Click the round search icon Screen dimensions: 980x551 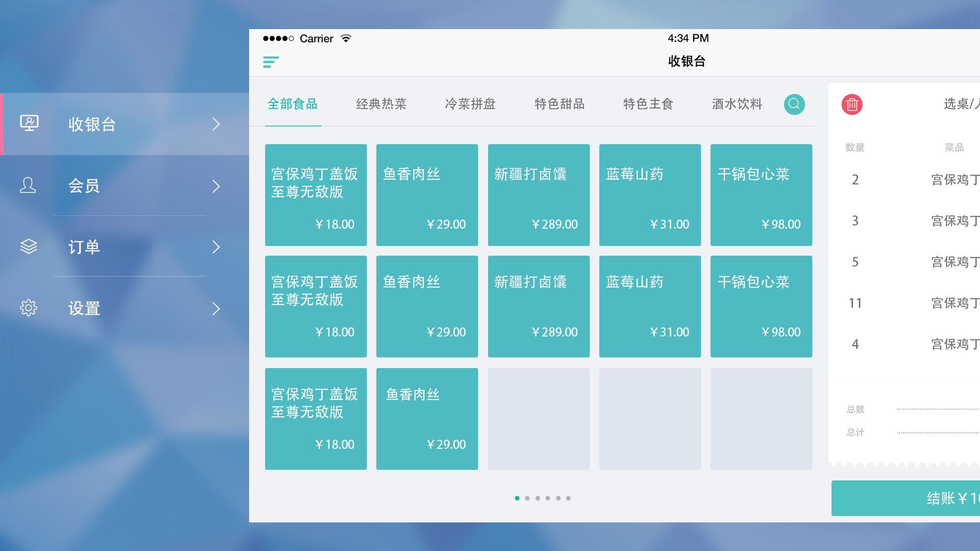click(x=794, y=104)
